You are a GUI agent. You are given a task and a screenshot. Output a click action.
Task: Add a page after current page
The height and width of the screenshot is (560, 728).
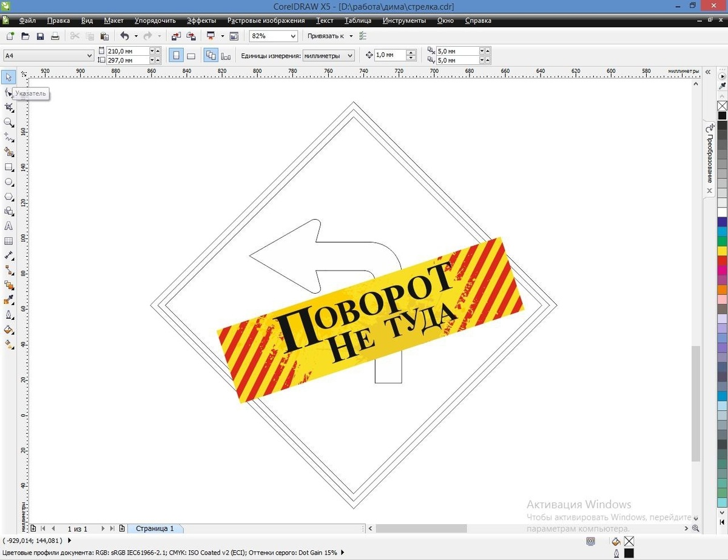click(x=123, y=528)
